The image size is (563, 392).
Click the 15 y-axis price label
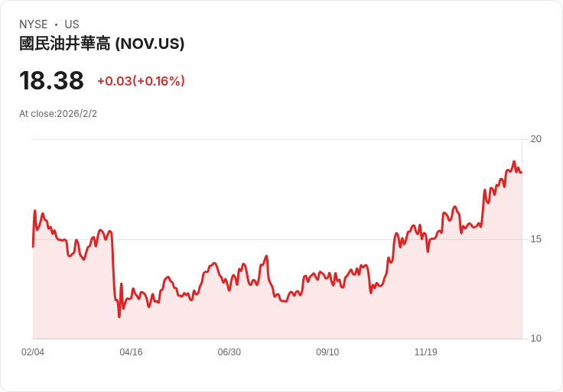coord(535,239)
